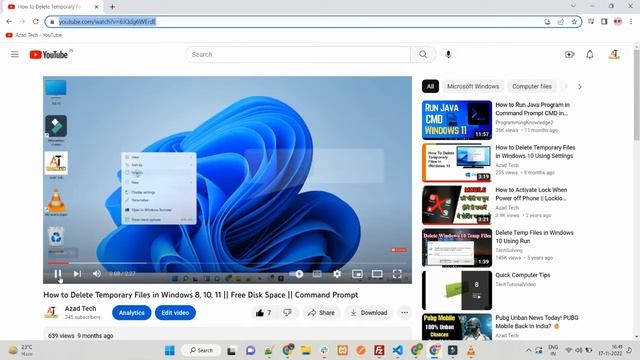
Task: Open the YouTube guide hamburger menu
Action: pos(15,54)
